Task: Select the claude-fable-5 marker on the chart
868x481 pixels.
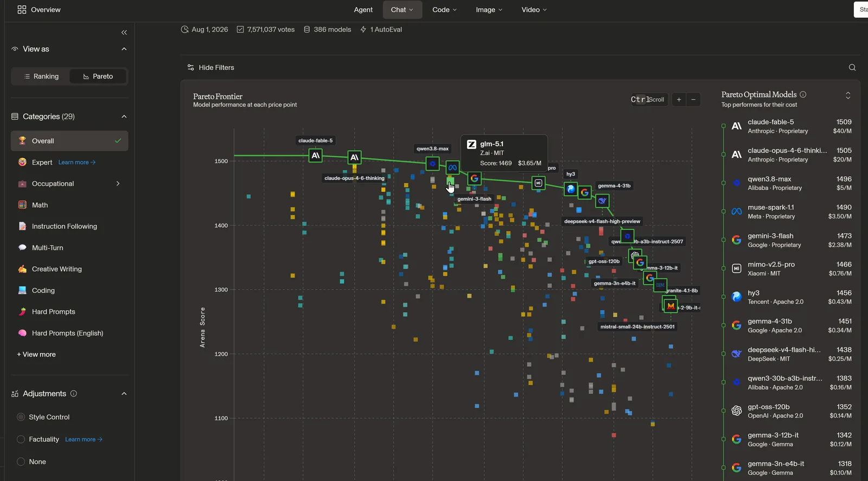Action: click(x=315, y=156)
